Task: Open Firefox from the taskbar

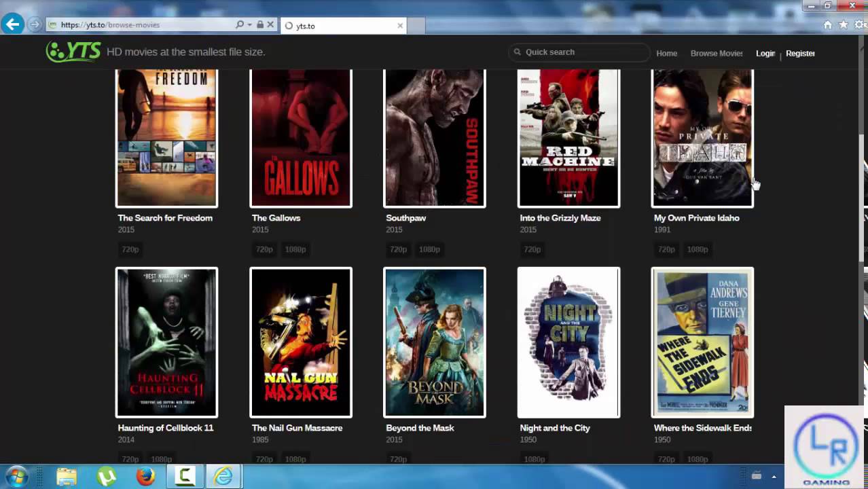Action: (145, 477)
